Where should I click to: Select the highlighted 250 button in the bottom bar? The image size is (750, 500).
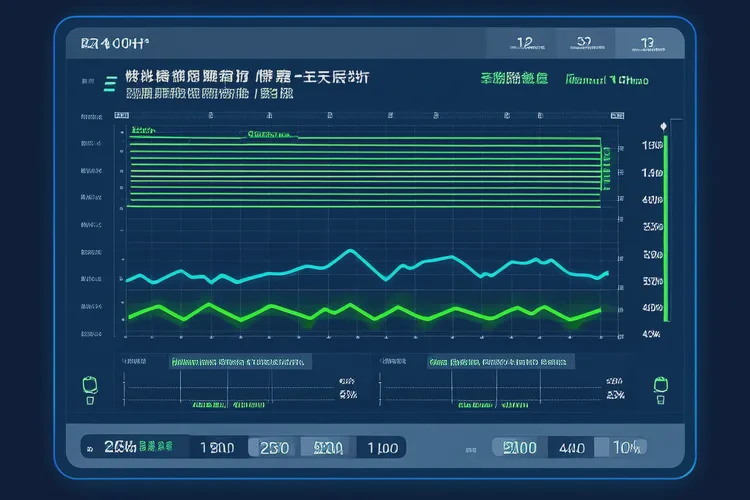(272, 447)
